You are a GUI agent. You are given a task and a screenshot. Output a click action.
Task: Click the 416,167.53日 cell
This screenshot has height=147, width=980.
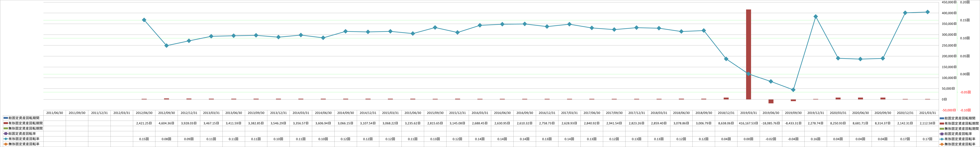click(x=748, y=123)
